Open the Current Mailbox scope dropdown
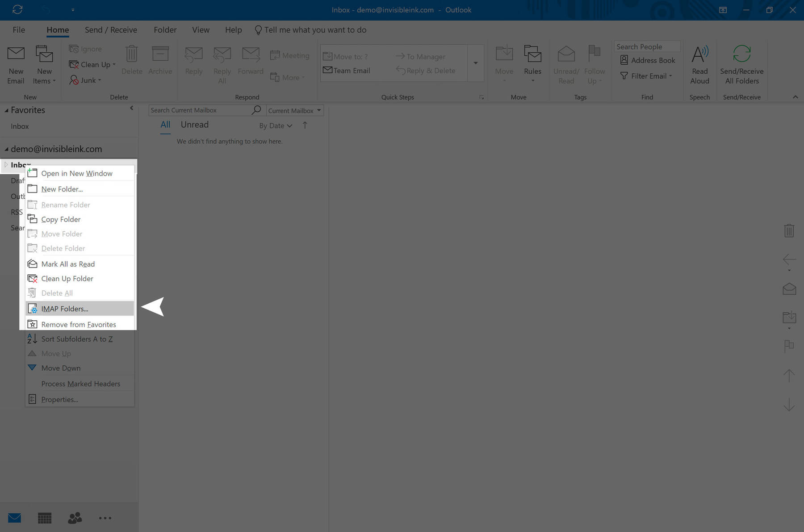The height and width of the screenshot is (532, 804). pos(295,110)
